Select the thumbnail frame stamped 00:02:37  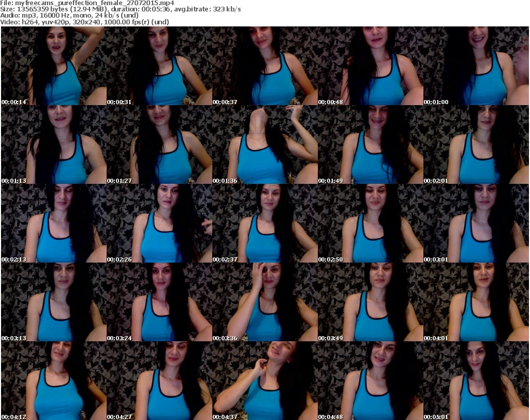tap(264, 224)
